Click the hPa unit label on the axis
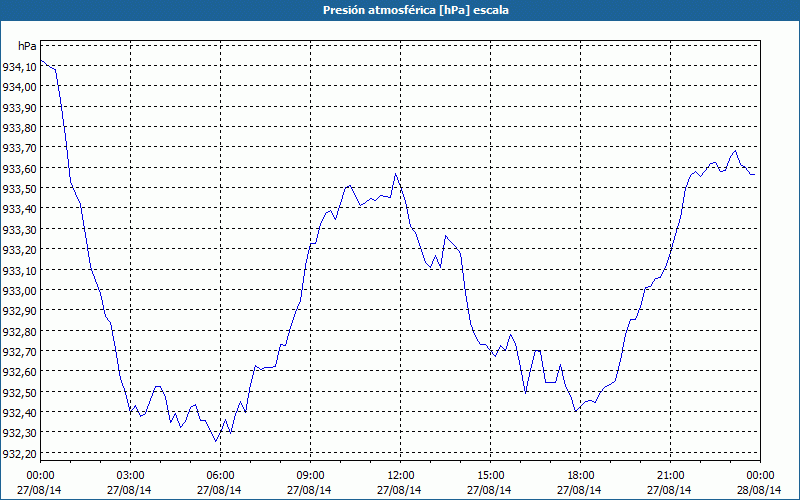This screenshot has width=800, height=500. [x=27, y=46]
